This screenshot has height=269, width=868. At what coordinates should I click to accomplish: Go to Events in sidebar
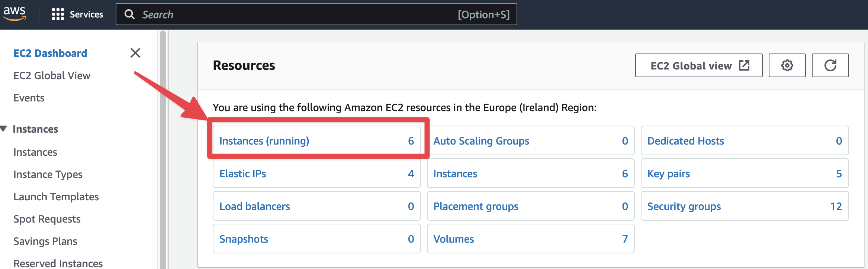coord(29,98)
